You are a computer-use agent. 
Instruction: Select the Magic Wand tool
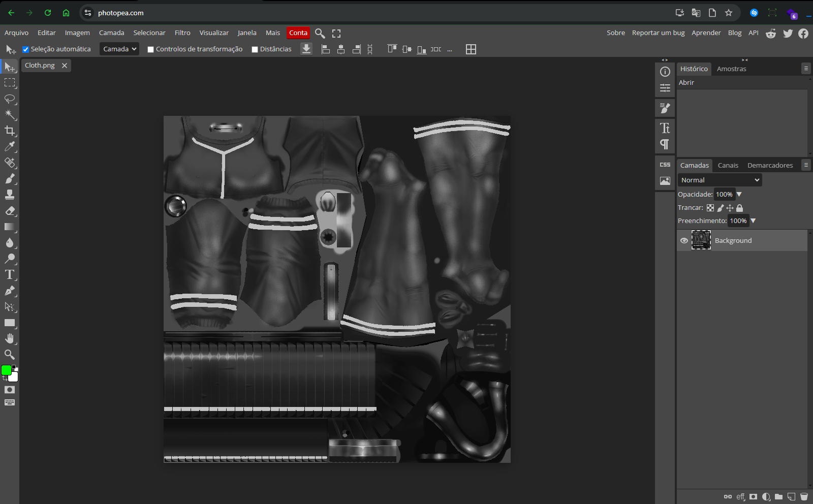tap(10, 115)
